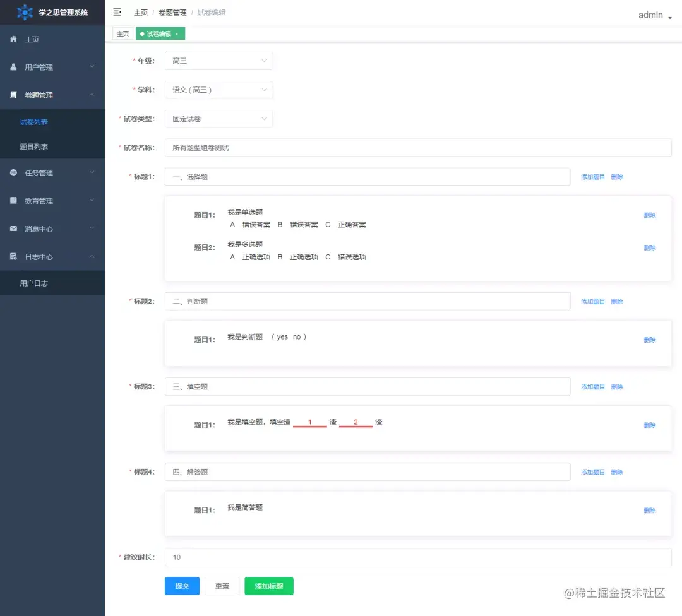Click 删除 next to 标题2 title field
The height and width of the screenshot is (616, 682).
pyautogui.click(x=617, y=301)
